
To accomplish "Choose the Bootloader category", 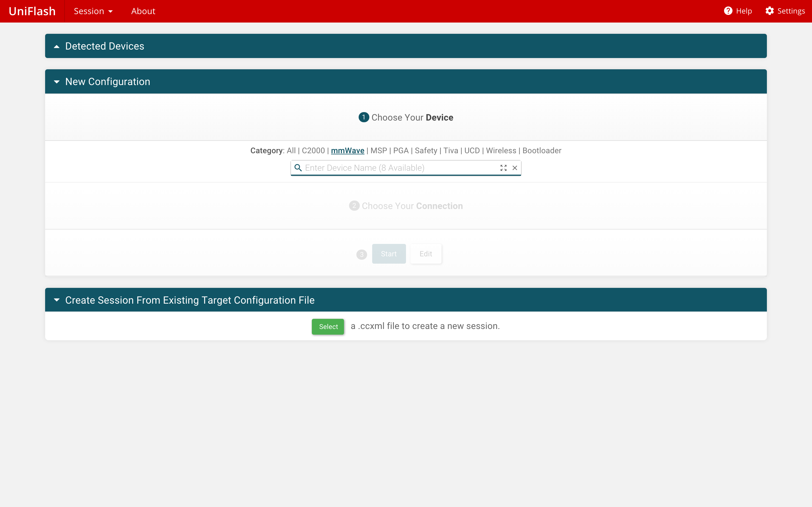I will pos(542,151).
